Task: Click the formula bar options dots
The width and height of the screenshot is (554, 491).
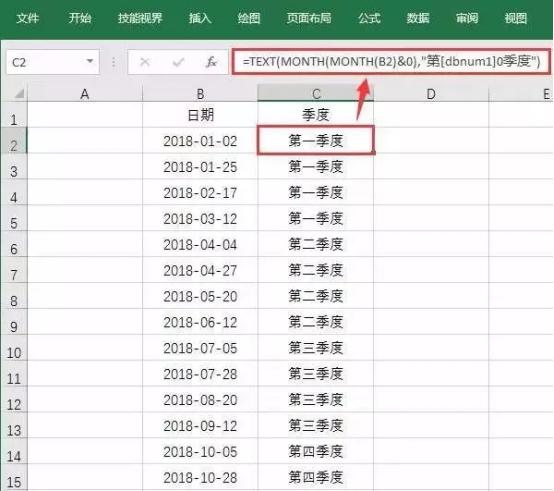Action: [113, 63]
